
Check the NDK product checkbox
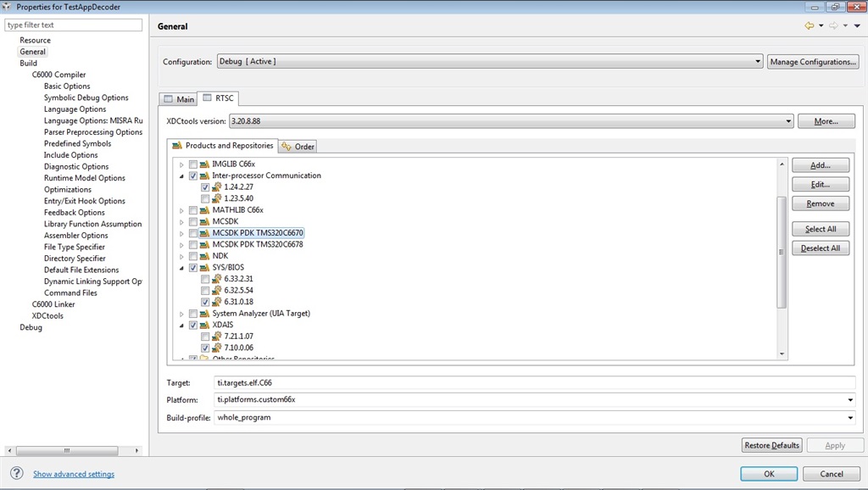pyautogui.click(x=192, y=256)
